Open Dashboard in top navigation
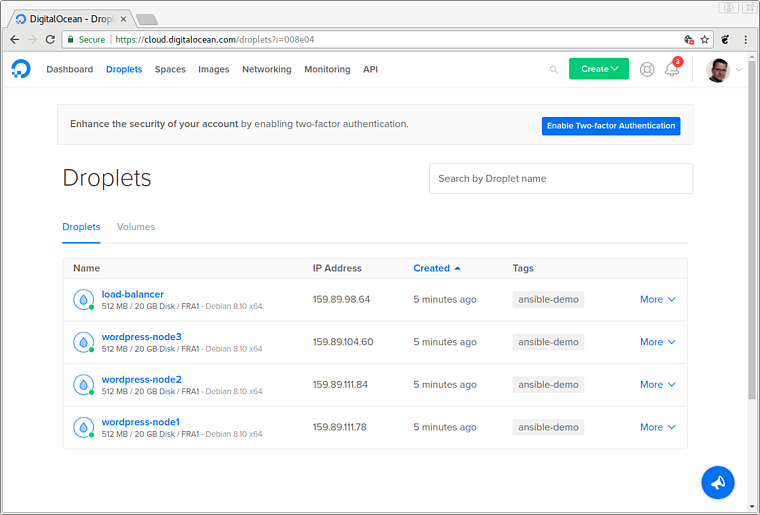The height and width of the screenshot is (515, 760). point(70,69)
